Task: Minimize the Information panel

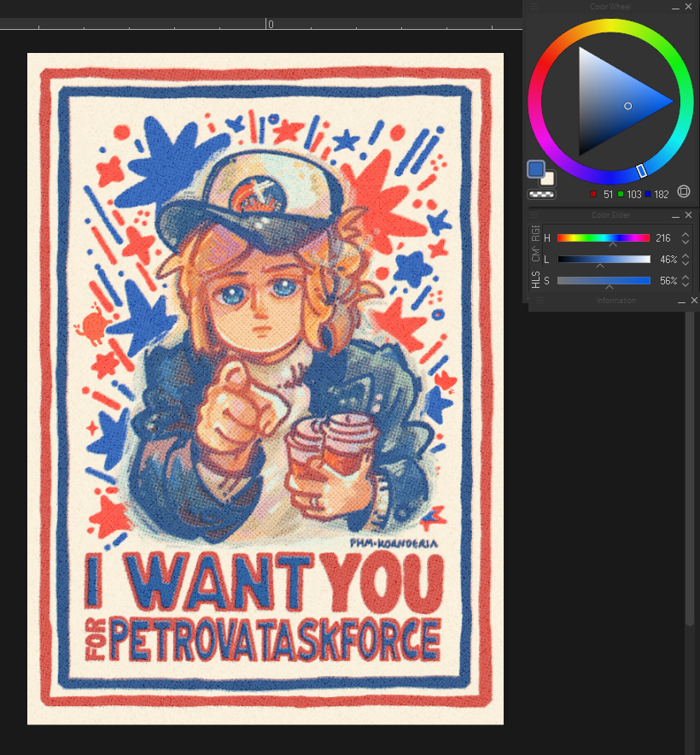Action: 681,301
